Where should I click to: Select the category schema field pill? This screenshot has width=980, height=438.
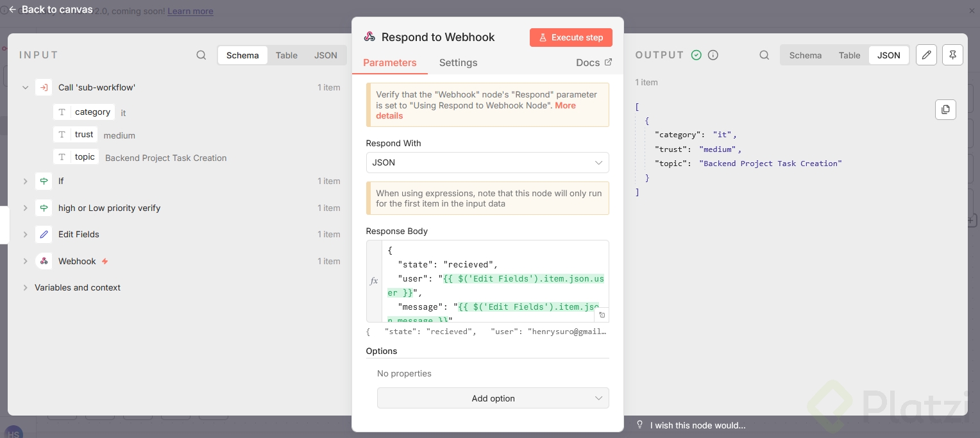(x=85, y=112)
